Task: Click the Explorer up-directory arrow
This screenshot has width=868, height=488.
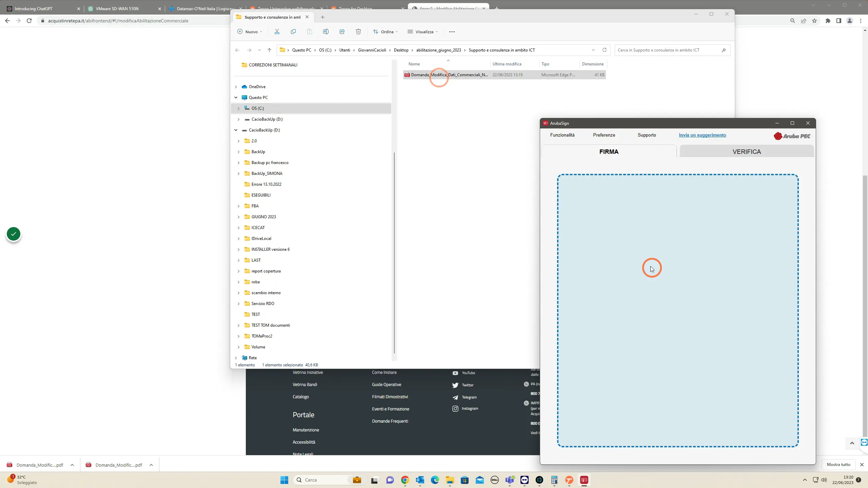Action: [269, 50]
